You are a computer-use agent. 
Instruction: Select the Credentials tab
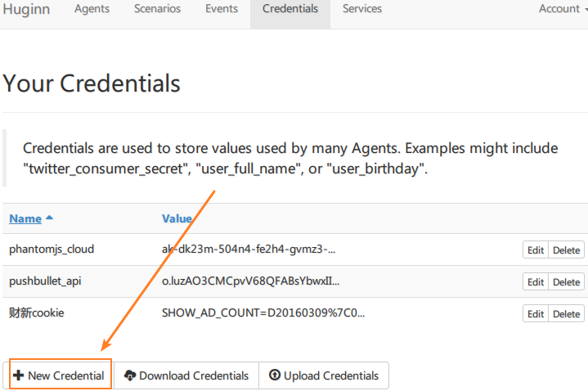click(290, 9)
